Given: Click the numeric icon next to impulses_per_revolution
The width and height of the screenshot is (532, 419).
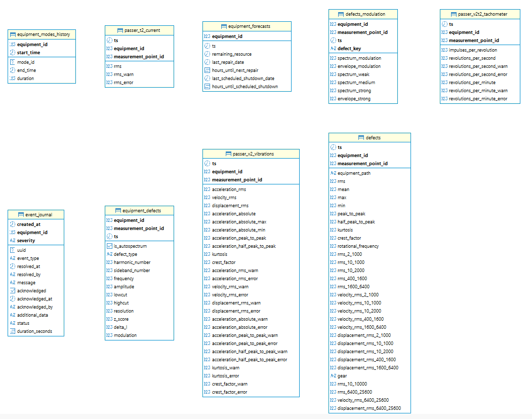Looking at the screenshot, I should point(444,50).
